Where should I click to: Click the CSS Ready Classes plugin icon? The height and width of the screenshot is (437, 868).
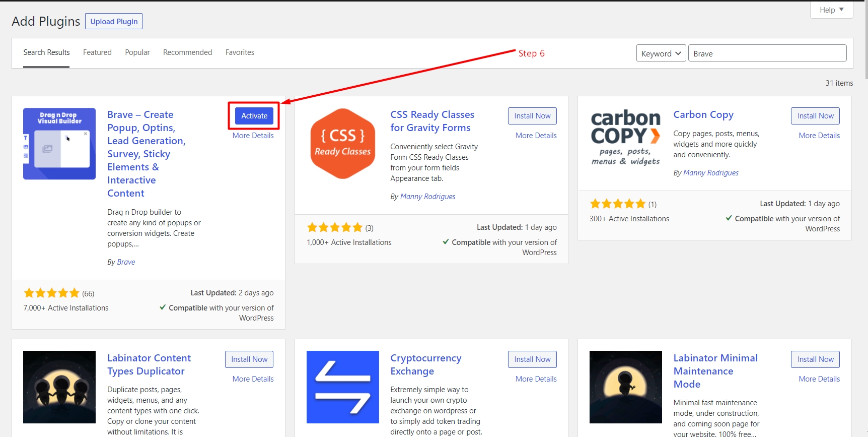click(343, 144)
